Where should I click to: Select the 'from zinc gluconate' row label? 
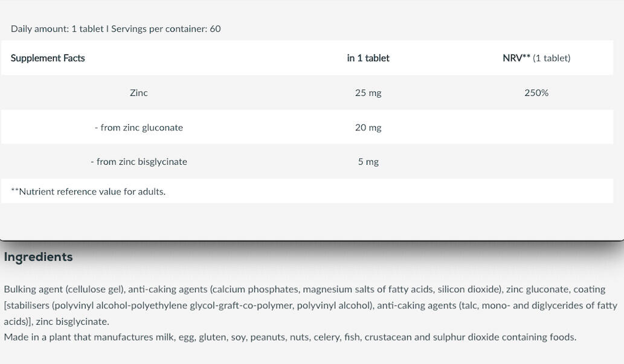coord(138,127)
